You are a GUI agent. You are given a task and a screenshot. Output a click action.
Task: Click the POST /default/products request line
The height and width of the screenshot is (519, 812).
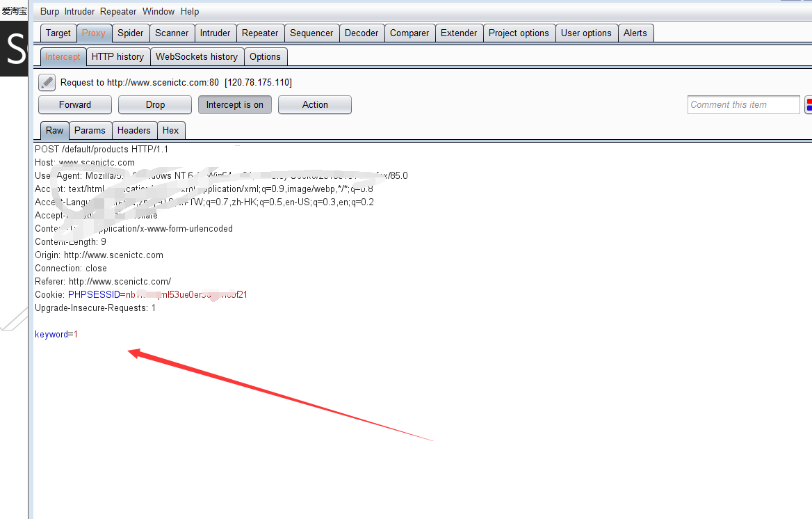point(101,150)
